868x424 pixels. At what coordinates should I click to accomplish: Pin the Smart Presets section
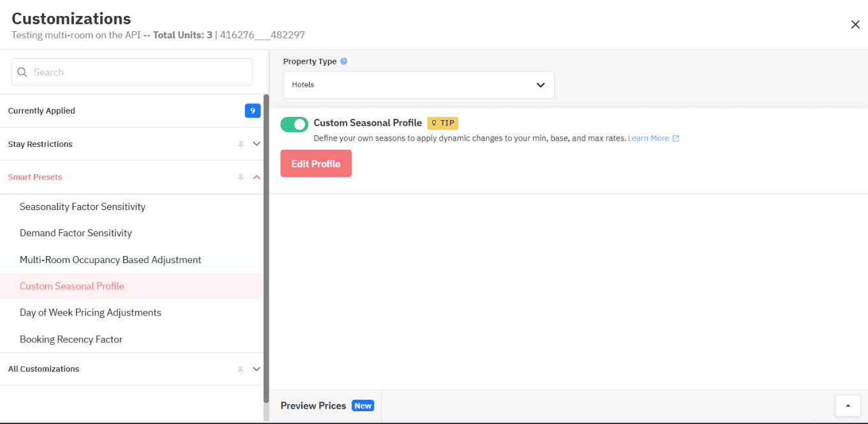coord(240,177)
